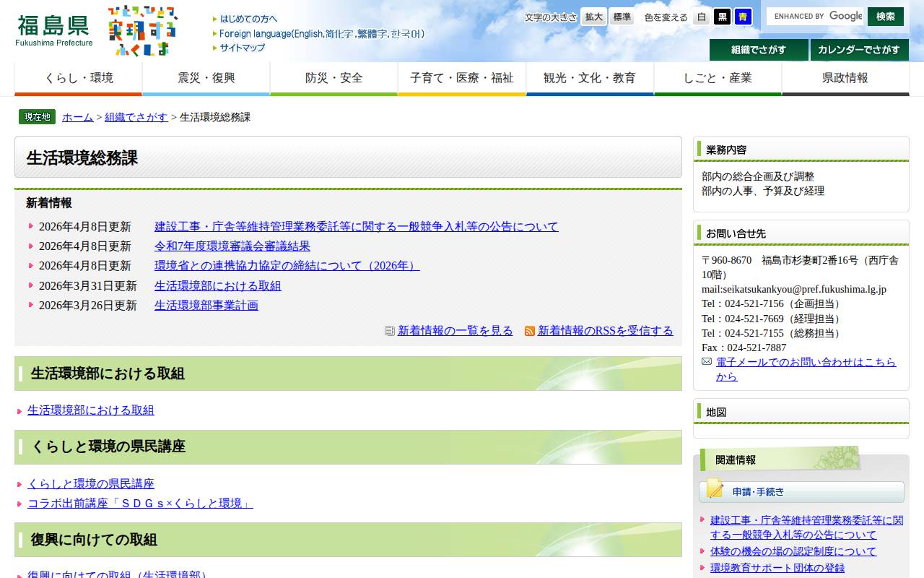Select the white (白) color scheme
Viewport: 924px width, 578px height.
pyautogui.click(x=701, y=17)
